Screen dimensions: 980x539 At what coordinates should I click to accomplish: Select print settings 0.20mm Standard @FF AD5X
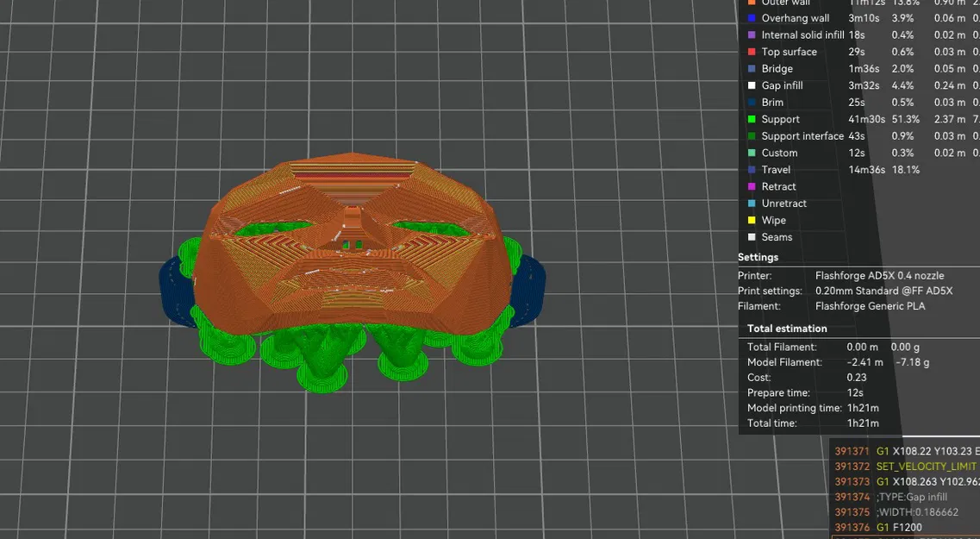click(883, 291)
